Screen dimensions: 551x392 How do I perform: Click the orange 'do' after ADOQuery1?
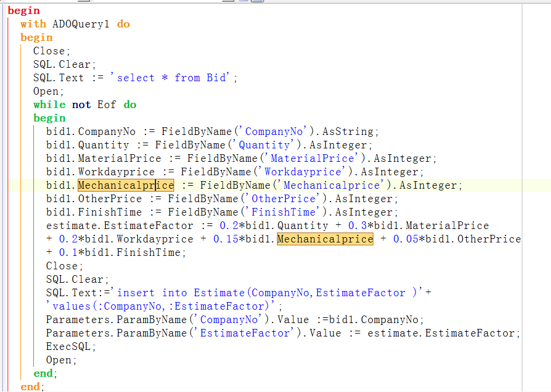click(x=123, y=24)
